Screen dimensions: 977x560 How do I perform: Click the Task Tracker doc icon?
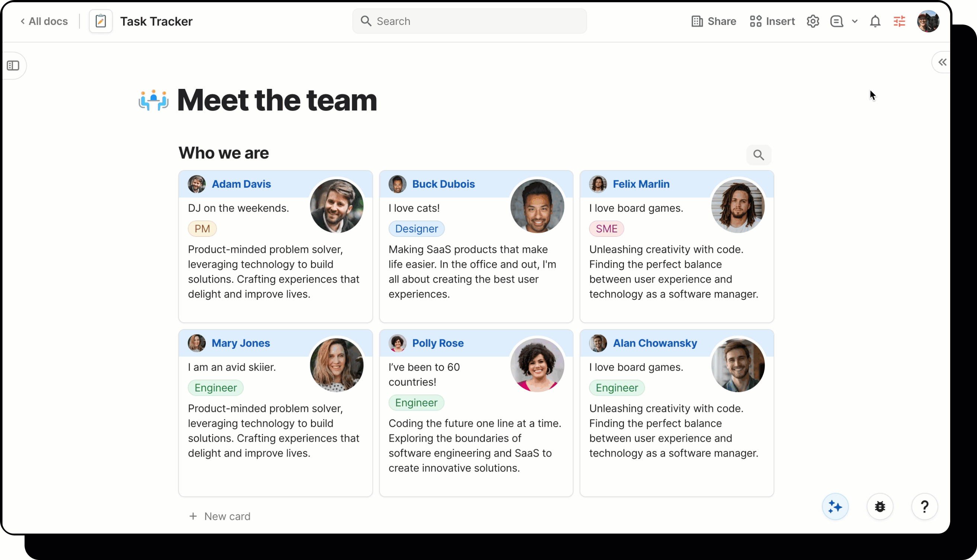101,21
